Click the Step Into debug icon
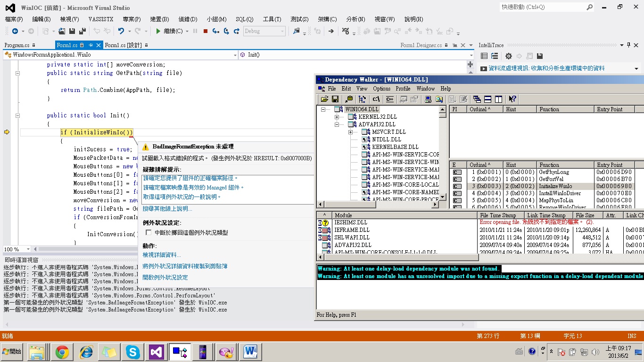This screenshot has height=362, width=644. coord(215,31)
